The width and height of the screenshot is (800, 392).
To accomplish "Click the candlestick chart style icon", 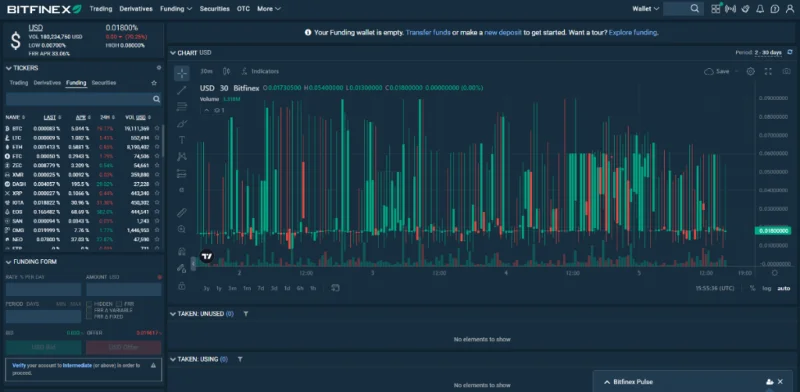I will pyautogui.click(x=227, y=71).
